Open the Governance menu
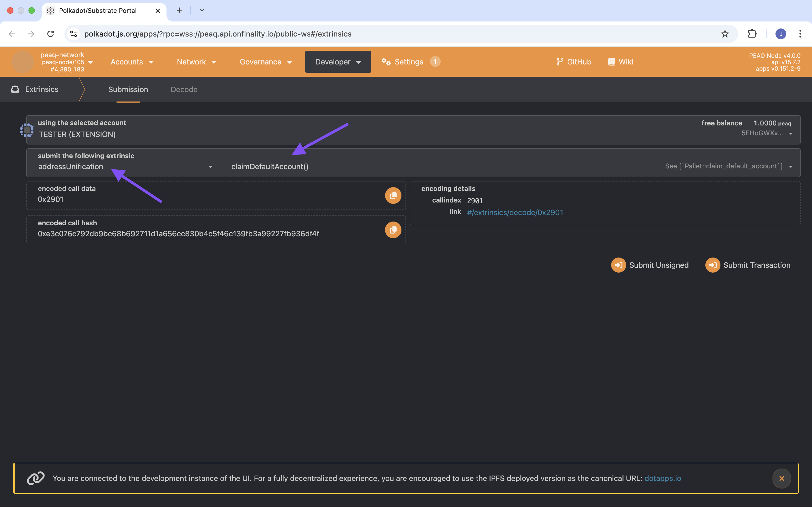The width and height of the screenshot is (812, 507). click(266, 62)
